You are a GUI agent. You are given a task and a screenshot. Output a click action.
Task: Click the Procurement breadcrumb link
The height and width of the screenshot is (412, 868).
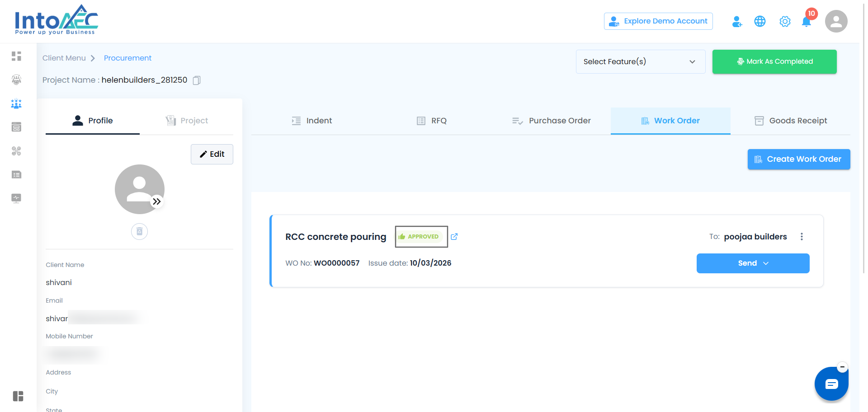(128, 58)
